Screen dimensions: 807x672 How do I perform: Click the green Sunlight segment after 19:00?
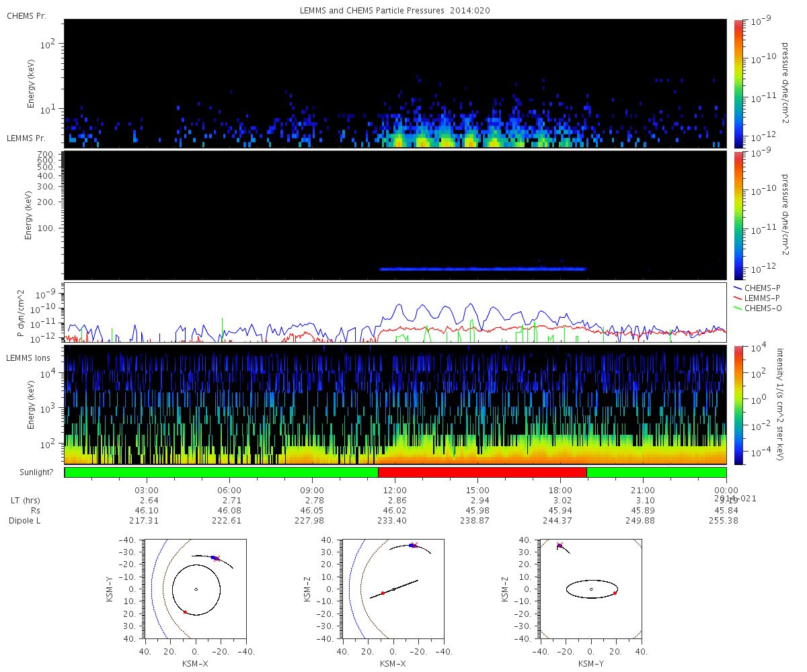pyautogui.click(x=656, y=472)
